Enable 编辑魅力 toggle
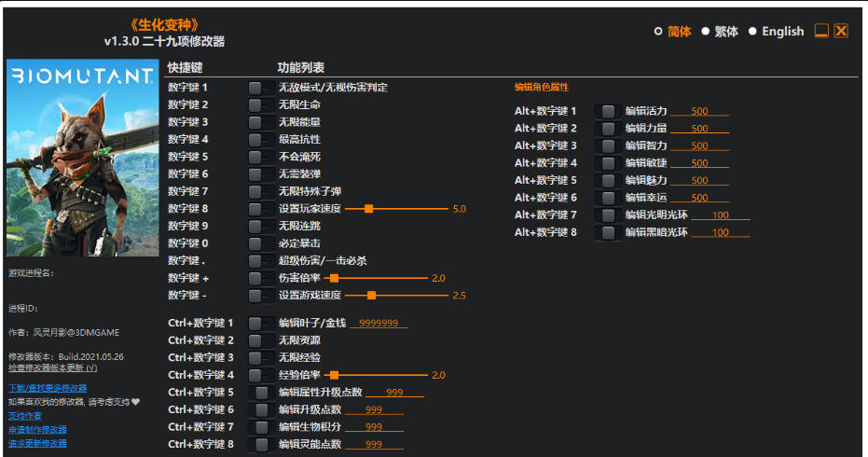The image size is (868, 457). [608, 181]
